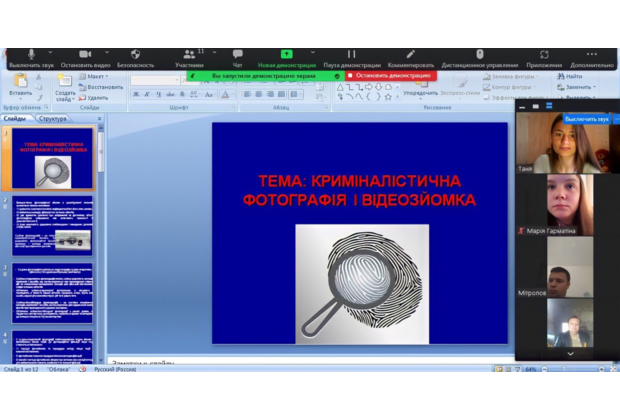Open the Макет layout dropdown

click(97, 76)
